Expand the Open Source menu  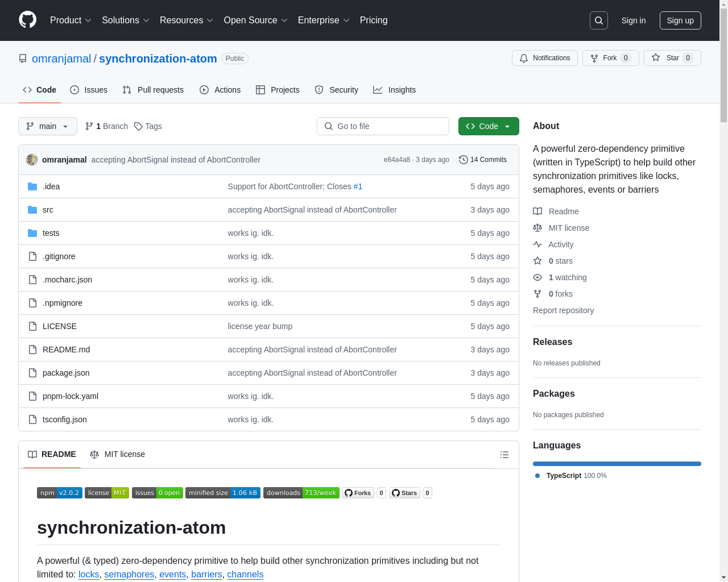coord(256,20)
